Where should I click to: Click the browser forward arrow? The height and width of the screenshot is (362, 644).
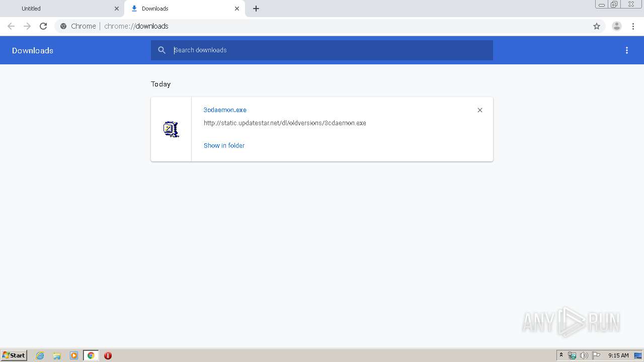point(27,26)
